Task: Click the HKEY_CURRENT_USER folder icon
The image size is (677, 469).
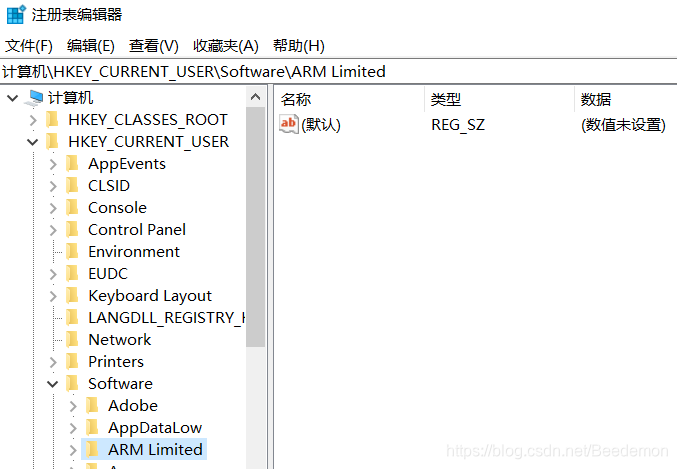Action: (x=53, y=142)
